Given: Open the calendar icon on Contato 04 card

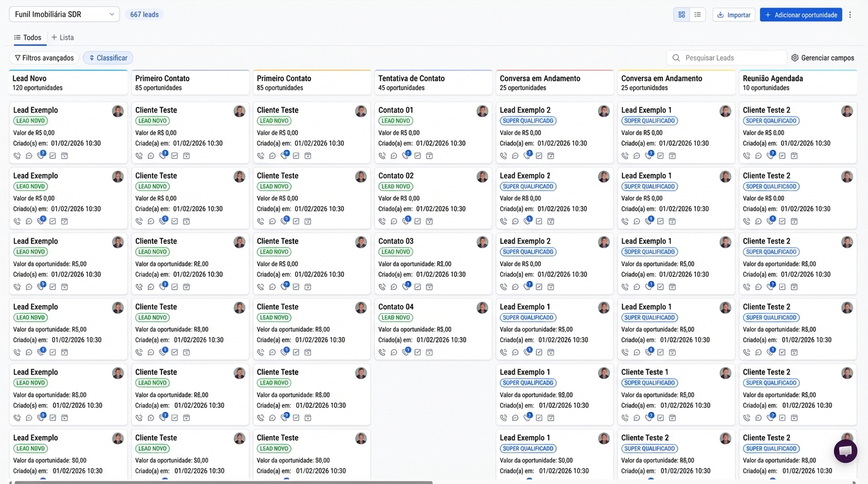Looking at the screenshot, I should [429, 352].
